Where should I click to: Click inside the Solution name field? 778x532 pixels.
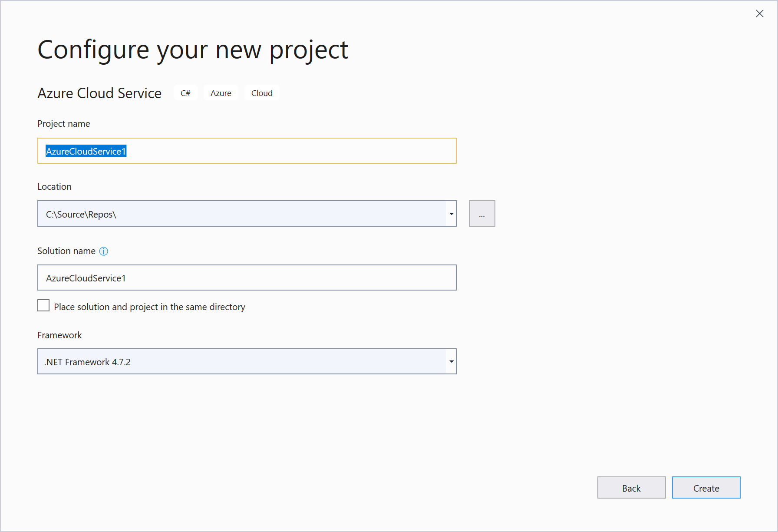[x=247, y=278]
